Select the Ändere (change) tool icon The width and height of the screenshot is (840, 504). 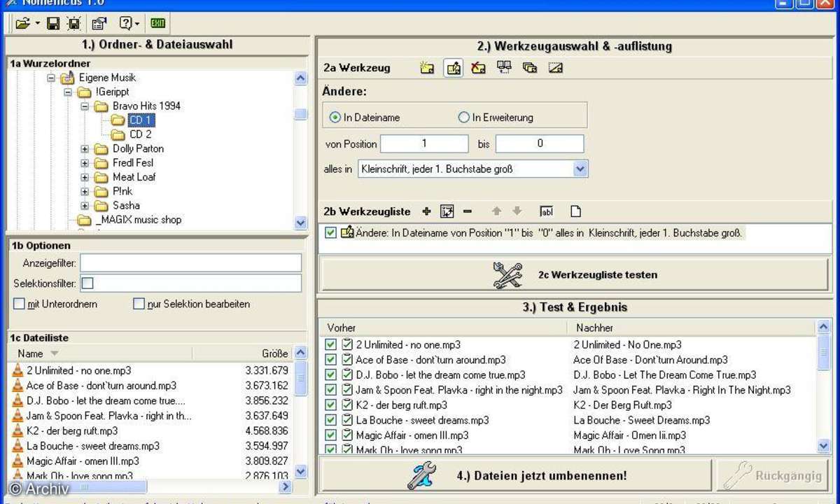tap(453, 68)
